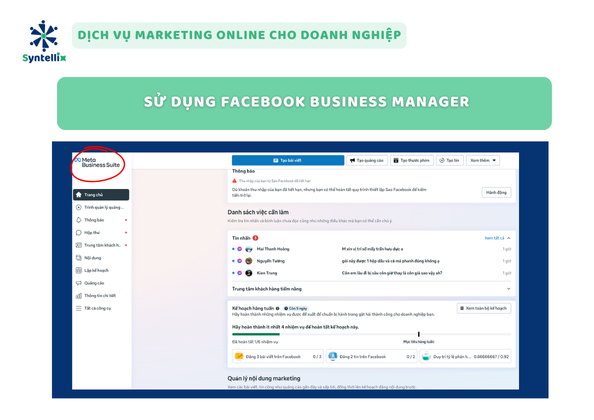Click the Syntellix logo
594x420 pixels.
point(44,41)
